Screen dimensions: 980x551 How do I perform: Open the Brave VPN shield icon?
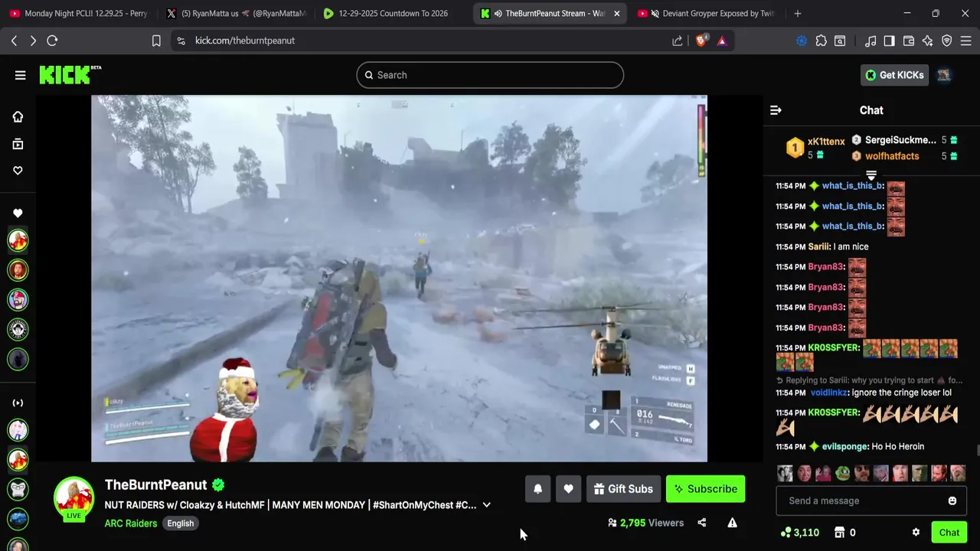click(x=946, y=41)
